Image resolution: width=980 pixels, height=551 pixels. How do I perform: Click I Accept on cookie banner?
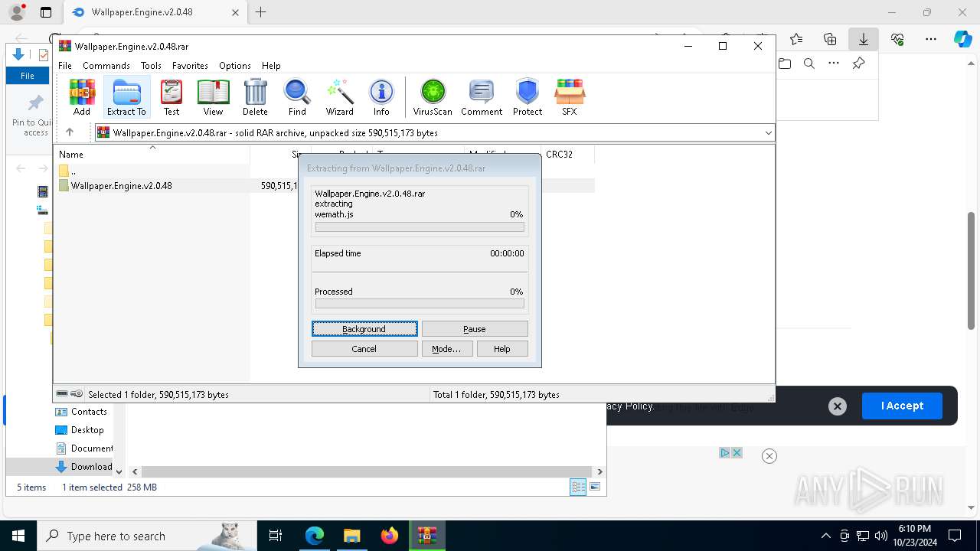902,406
